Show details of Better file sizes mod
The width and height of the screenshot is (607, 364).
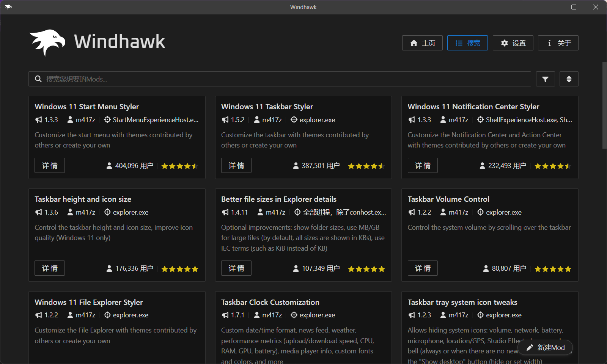236,268
